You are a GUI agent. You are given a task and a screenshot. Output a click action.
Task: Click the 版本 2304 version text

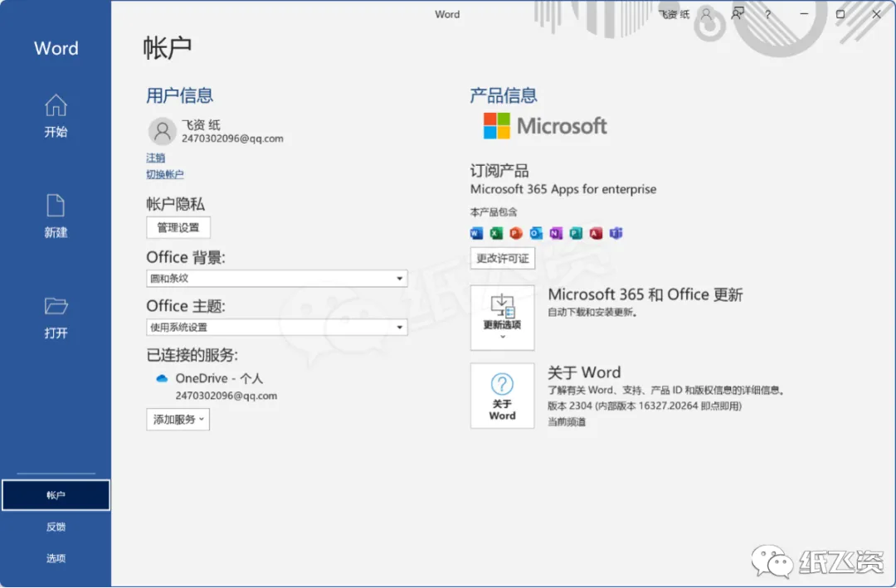coord(645,406)
